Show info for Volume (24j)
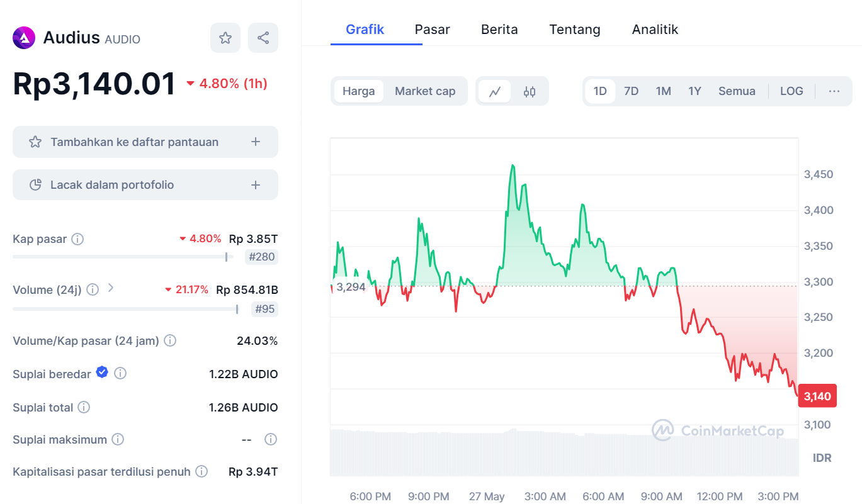This screenshot has height=504, width=862. [x=93, y=289]
